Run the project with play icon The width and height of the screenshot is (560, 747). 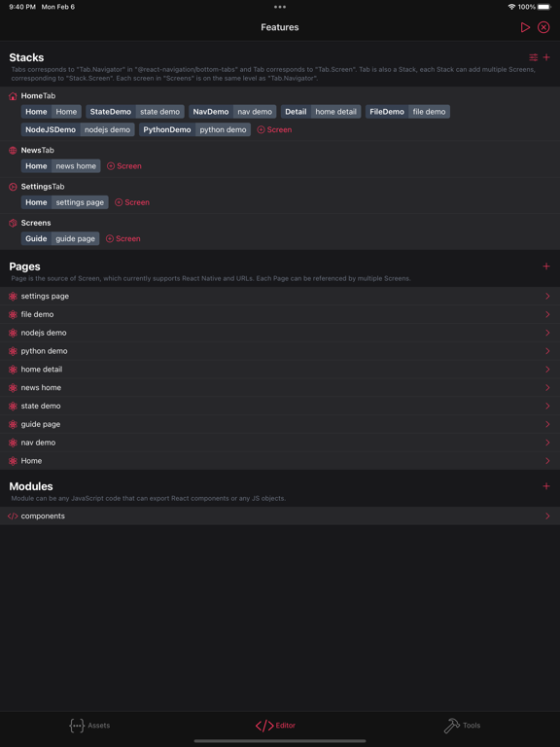(x=525, y=27)
